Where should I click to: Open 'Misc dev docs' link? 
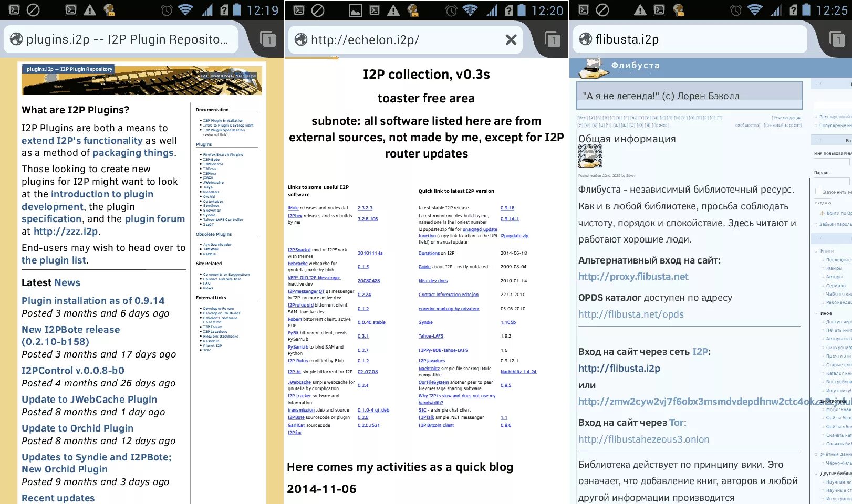point(433,281)
